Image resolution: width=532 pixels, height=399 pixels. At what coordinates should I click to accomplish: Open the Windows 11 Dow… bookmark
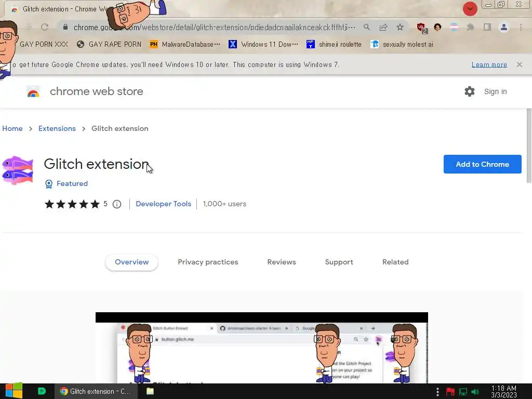(263, 44)
